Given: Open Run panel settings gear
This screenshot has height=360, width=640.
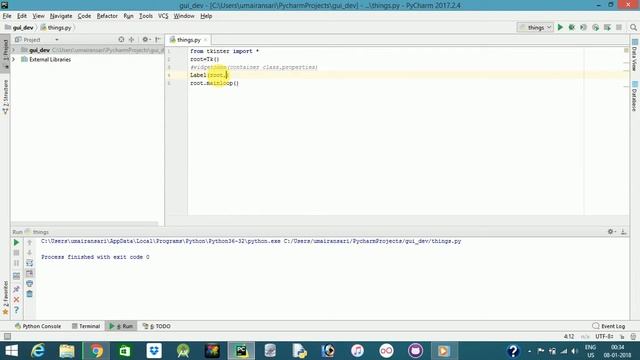Looking at the screenshot, I should click(611, 231).
